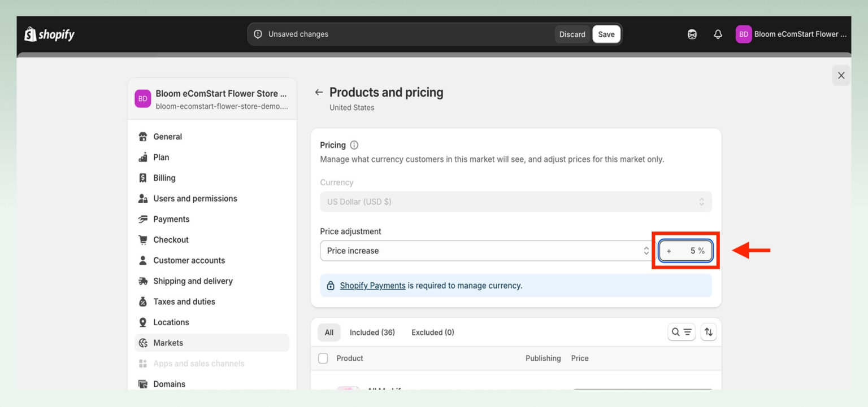This screenshot has height=407, width=868.
Task: Select all products via header checkbox
Action: pyautogui.click(x=323, y=358)
